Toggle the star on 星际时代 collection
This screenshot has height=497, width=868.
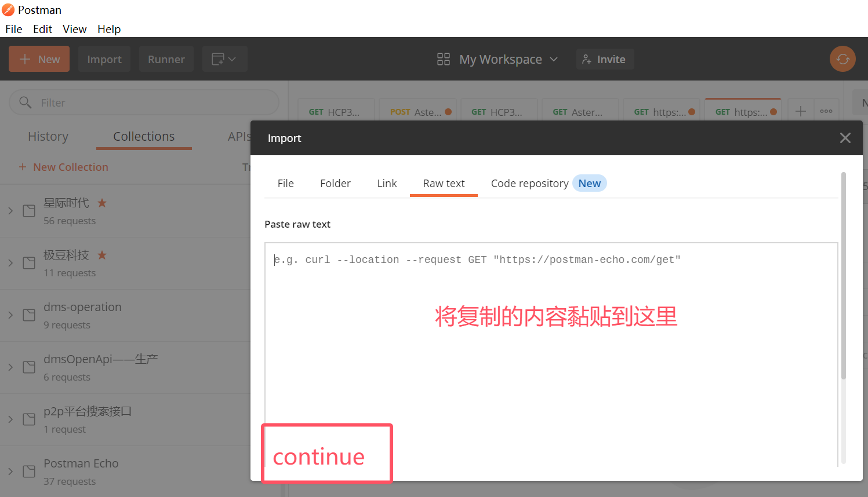click(102, 203)
